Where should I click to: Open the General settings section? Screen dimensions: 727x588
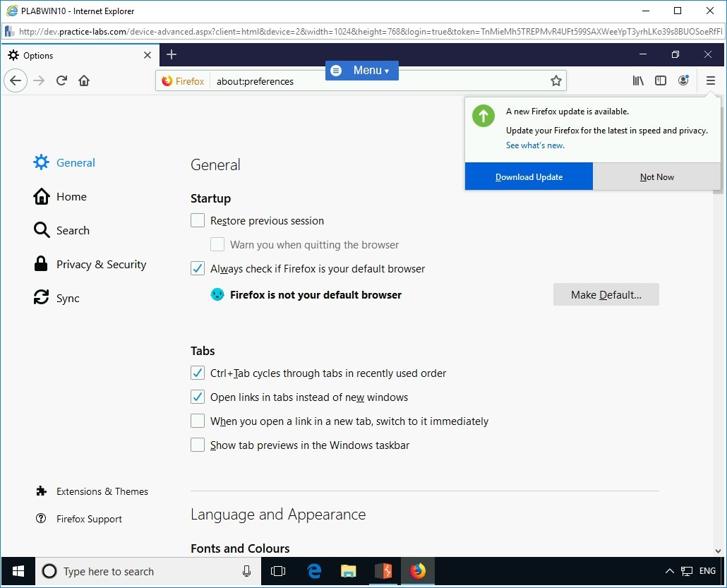click(x=75, y=162)
